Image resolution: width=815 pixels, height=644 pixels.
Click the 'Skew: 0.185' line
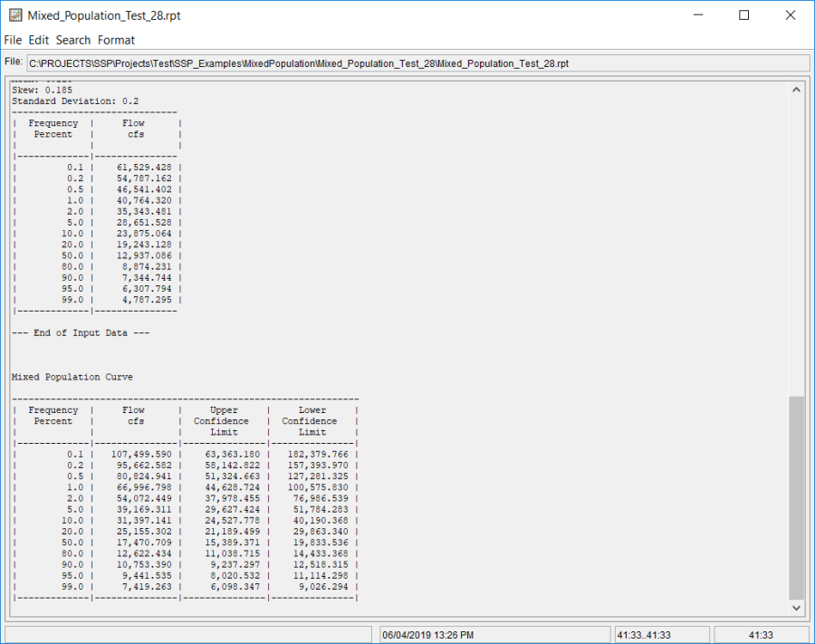coord(42,90)
